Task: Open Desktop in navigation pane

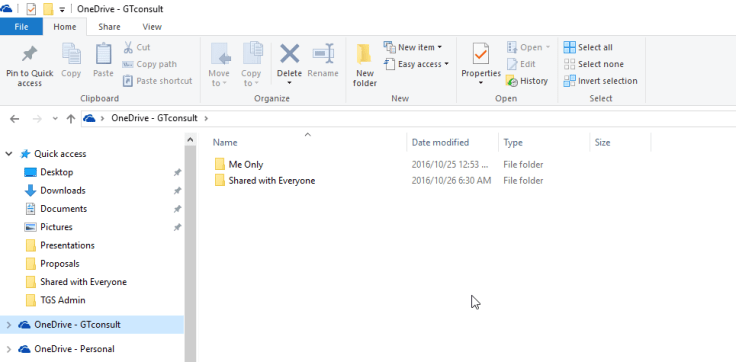Action: [57, 172]
